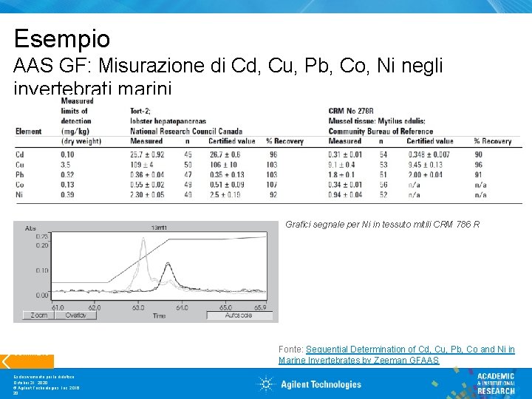Image resolution: width=532 pixels, height=399 pixels.
Task: Click the CRM No 278R heading
Action: pyautogui.click(x=351, y=111)
